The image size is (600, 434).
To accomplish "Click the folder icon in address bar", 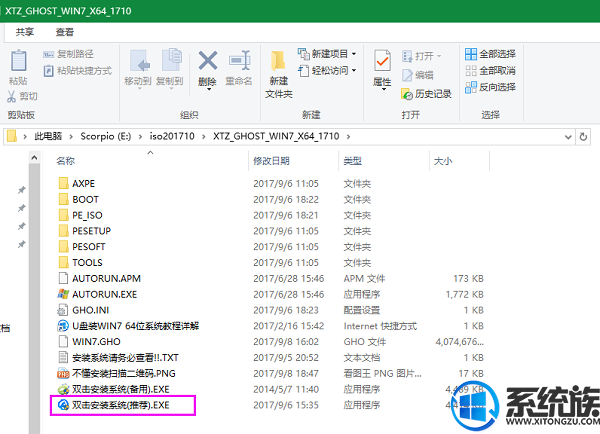I will [12, 136].
